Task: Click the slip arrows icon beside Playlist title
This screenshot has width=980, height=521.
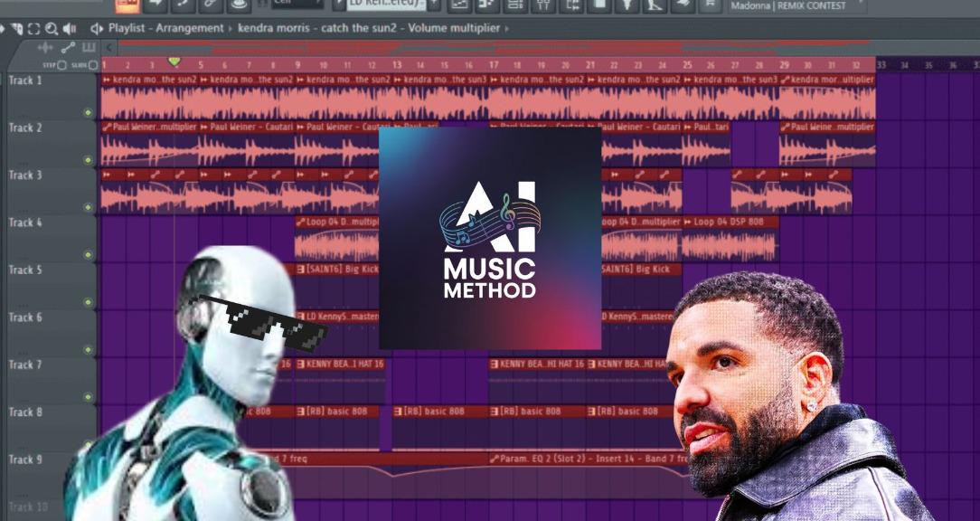Action: click(x=97, y=29)
